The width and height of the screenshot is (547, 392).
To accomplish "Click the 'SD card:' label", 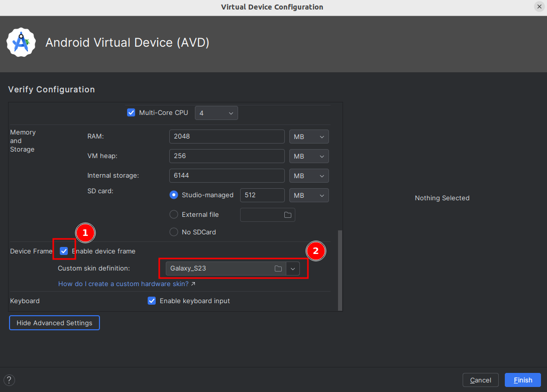I will coord(100,191).
